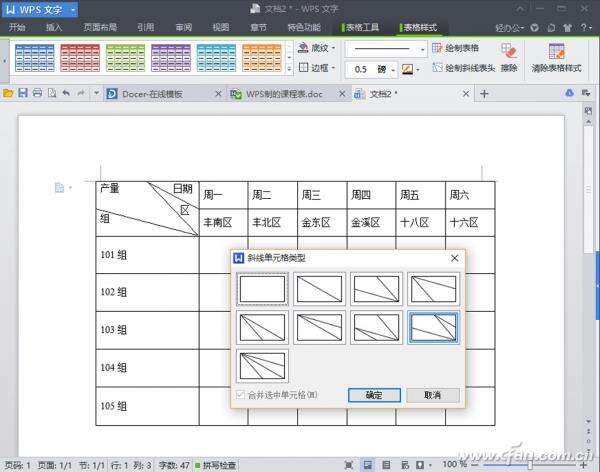Open the 审阅 ribbon tab

click(x=184, y=27)
